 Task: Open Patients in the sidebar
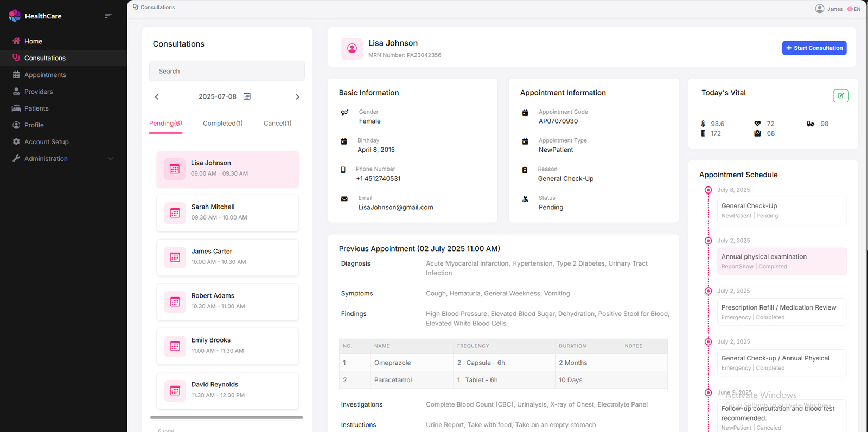36,108
